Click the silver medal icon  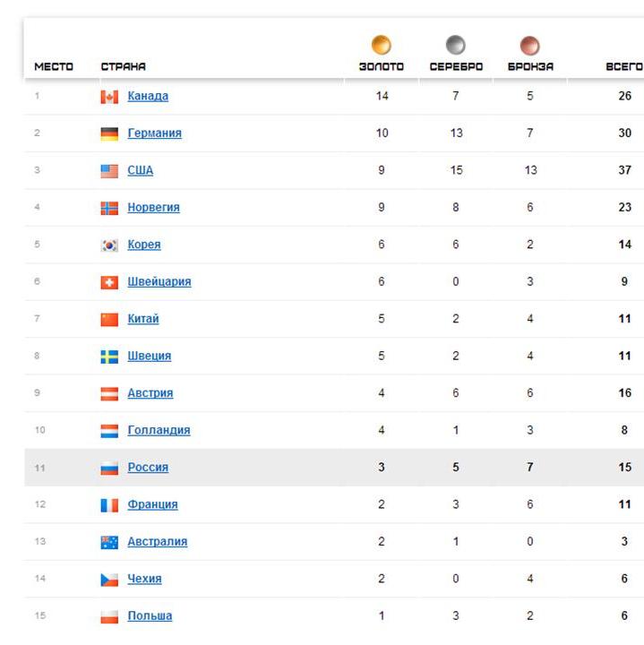[x=456, y=45]
